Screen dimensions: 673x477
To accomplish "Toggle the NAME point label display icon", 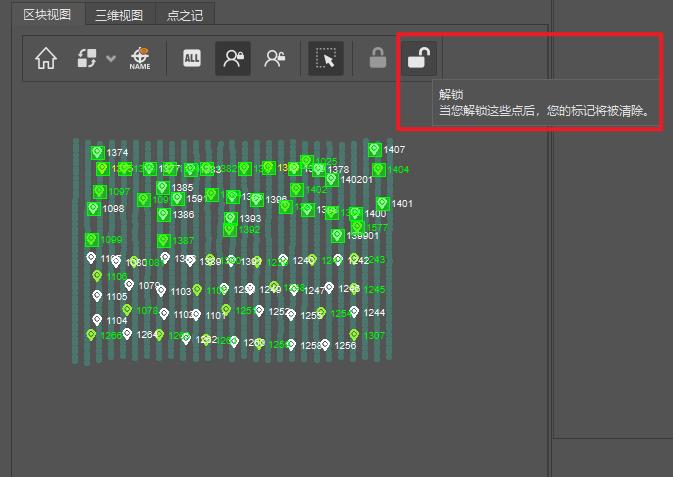I will [x=140, y=58].
